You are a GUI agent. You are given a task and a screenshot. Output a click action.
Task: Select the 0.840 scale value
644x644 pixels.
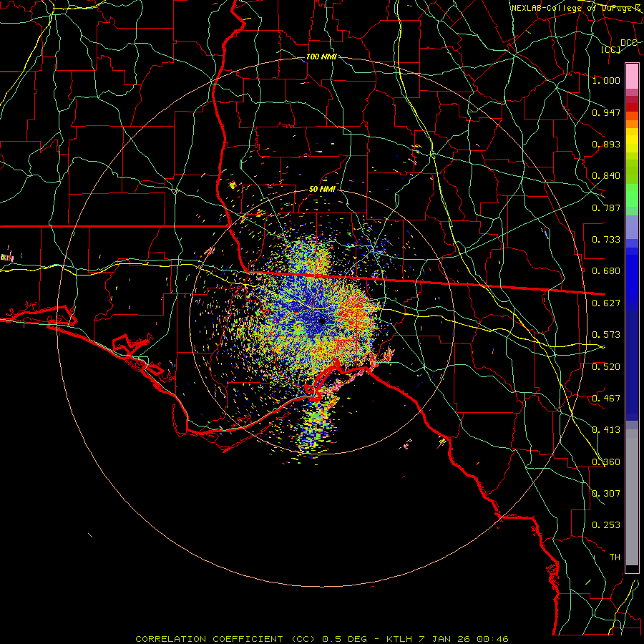coord(606,176)
